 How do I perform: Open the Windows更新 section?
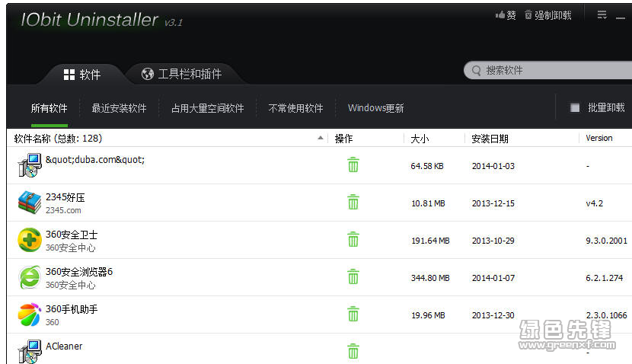click(x=375, y=108)
